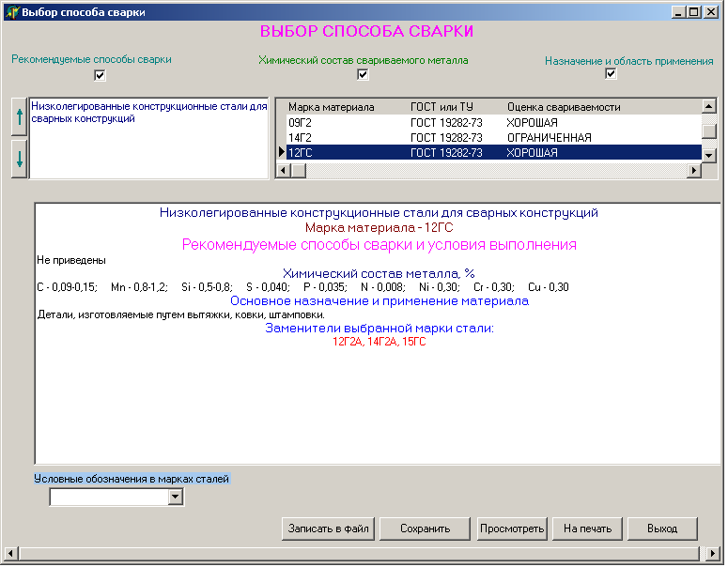Click the 'Не приведены' text line
The height and width of the screenshot is (567, 728).
tap(71, 260)
